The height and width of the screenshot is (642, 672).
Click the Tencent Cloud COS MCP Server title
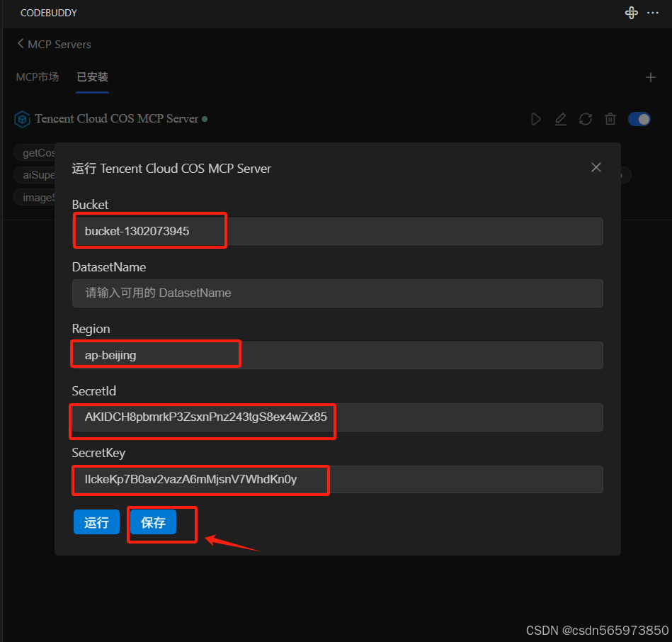tap(117, 119)
